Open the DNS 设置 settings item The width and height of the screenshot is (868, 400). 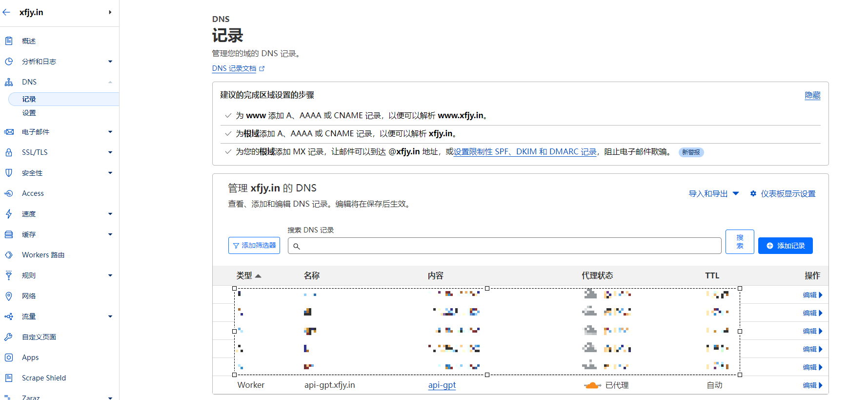[x=29, y=113]
